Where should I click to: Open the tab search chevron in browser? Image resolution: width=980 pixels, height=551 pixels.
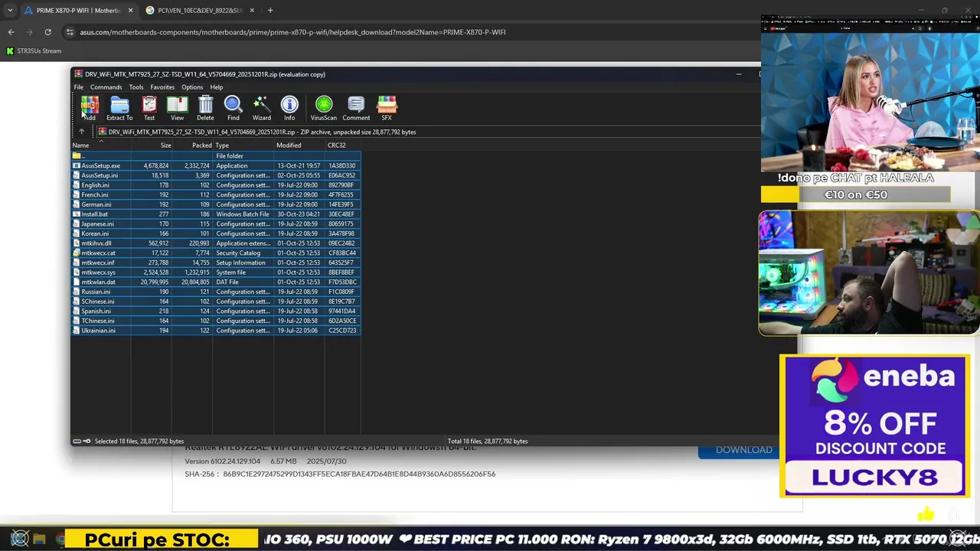(9, 10)
